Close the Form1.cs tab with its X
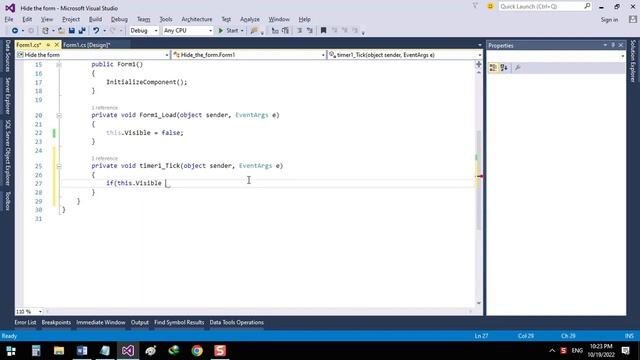The width and height of the screenshot is (640, 360). (57, 45)
